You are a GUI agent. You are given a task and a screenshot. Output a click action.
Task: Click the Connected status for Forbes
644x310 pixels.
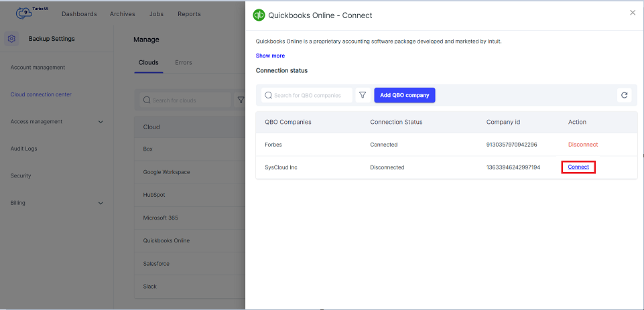[383, 145]
